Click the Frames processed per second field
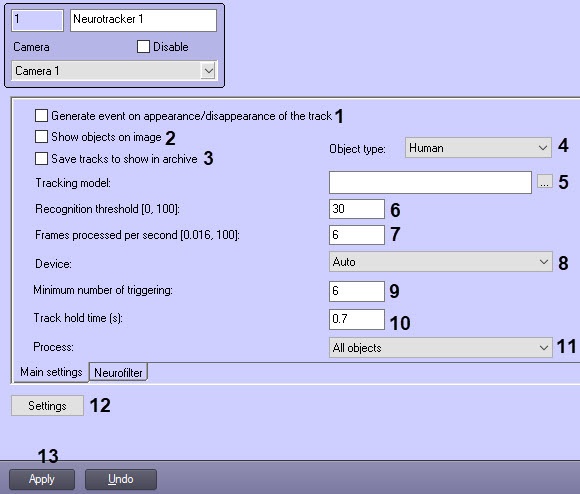580x494 pixels. [357, 235]
